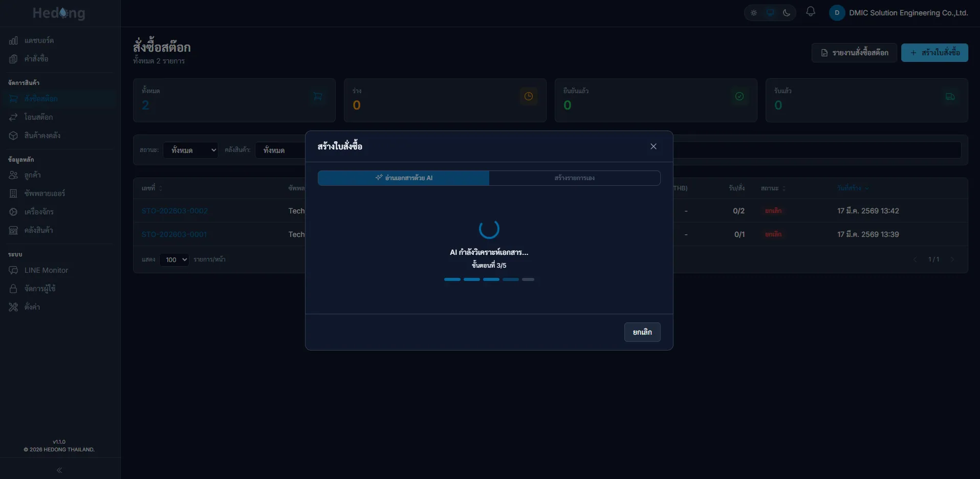
Task: Open the 100 rows-per-page dropdown
Action: tap(174, 259)
